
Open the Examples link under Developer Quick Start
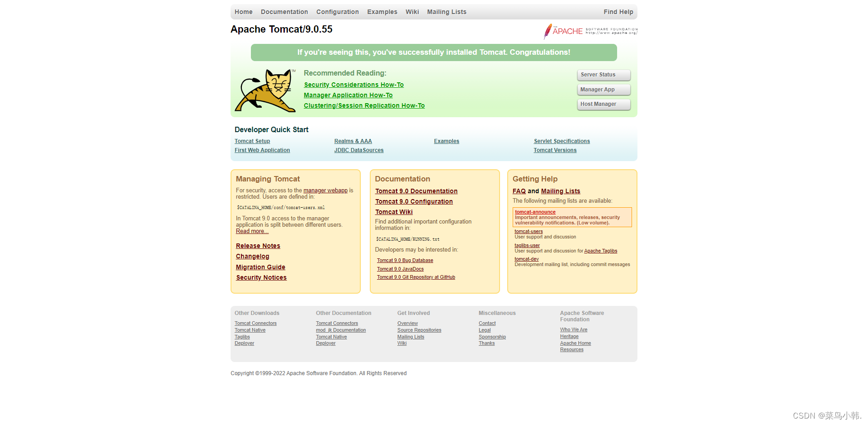(x=447, y=141)
